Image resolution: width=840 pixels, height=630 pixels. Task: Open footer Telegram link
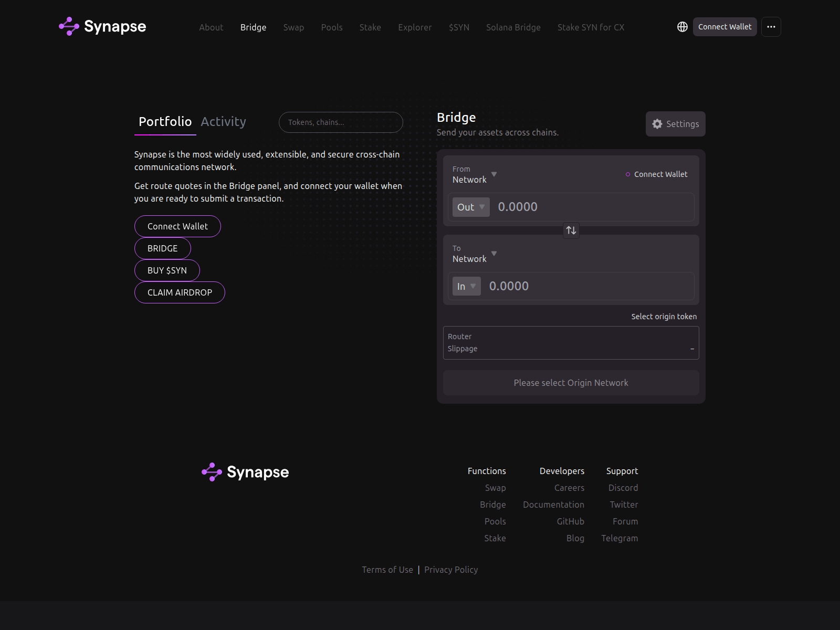pyautogui.click(x=619, y=538)
